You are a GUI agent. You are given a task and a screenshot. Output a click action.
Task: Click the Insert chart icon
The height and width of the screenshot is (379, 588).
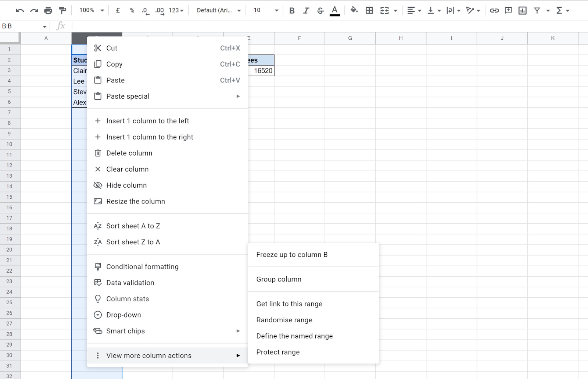[x=522, y=10]
